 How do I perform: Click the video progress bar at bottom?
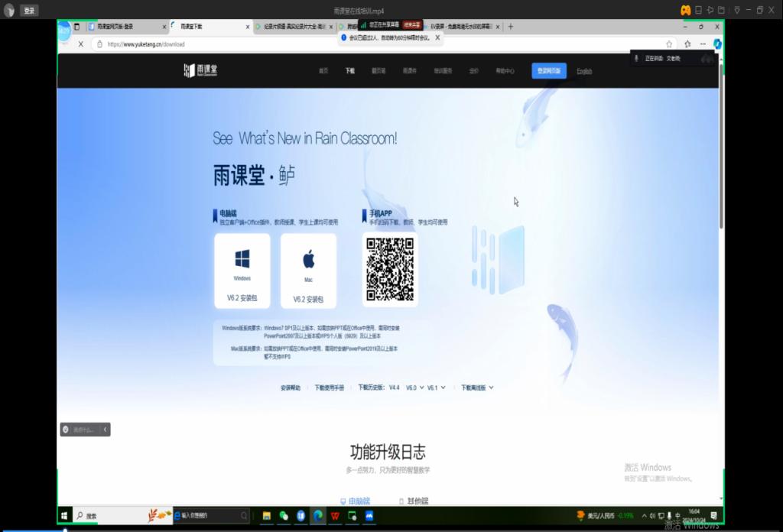(391, 530)
